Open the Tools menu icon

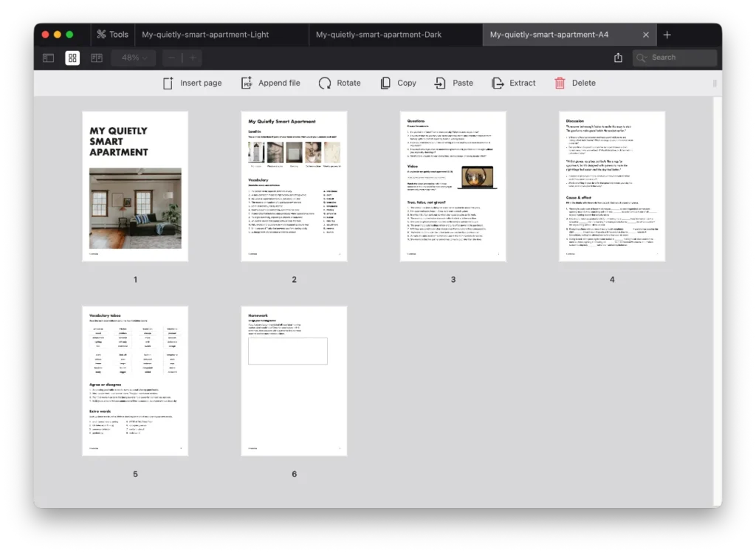[x=112, y=34]
